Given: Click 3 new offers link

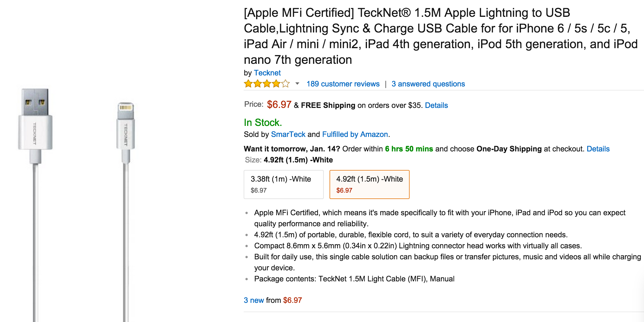Looking at the screenshot, I should (254, 300).
